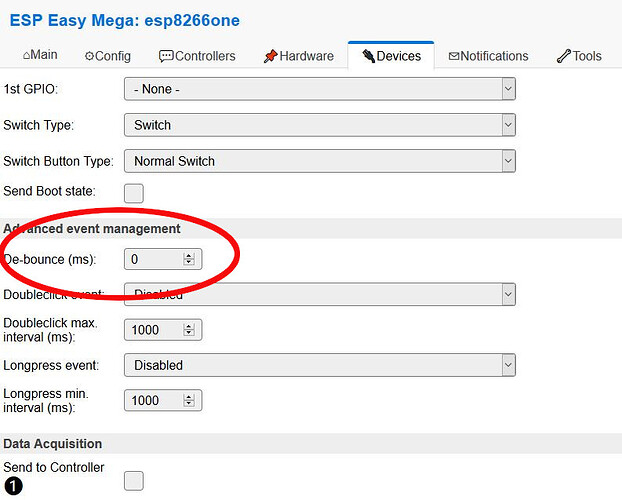
Task: Go to the Hardware tab
Action: (x=298, y=56)
